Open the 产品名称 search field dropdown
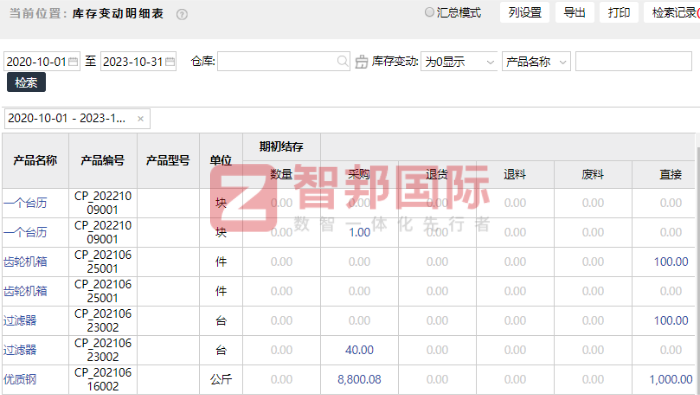700x395 pixels. [x=536, y=61]
